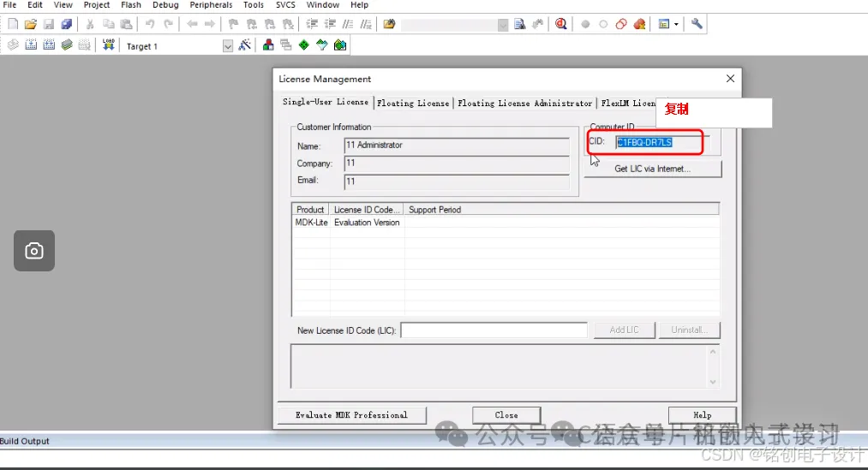Click the camera screenshot button
Viewport: 868px width, 470px height.
point(34,251)
